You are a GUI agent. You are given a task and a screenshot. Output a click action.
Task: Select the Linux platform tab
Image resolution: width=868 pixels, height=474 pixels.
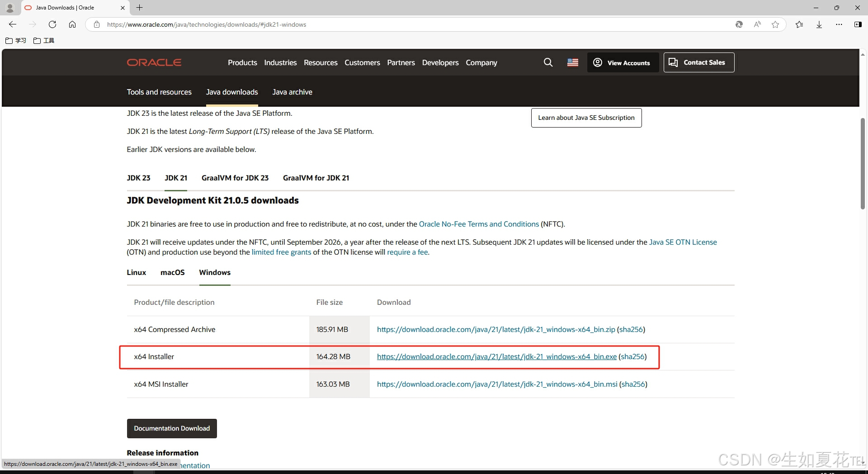[137, 272]
